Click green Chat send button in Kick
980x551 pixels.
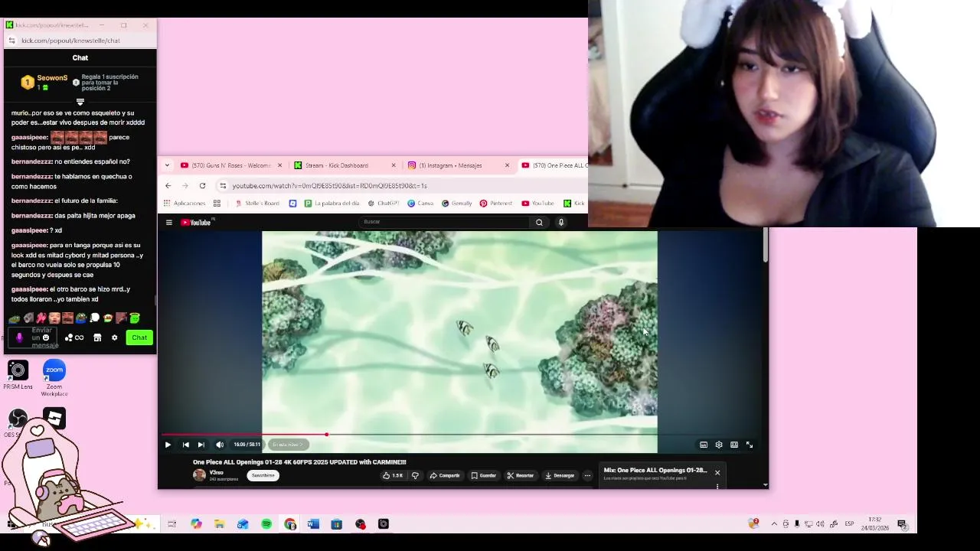pos(139,337)
